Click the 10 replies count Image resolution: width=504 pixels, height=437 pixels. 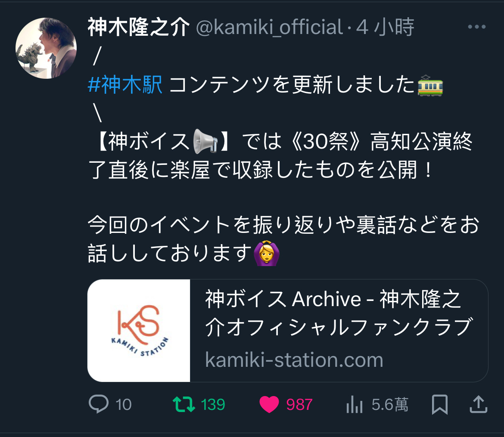(124, 405)
